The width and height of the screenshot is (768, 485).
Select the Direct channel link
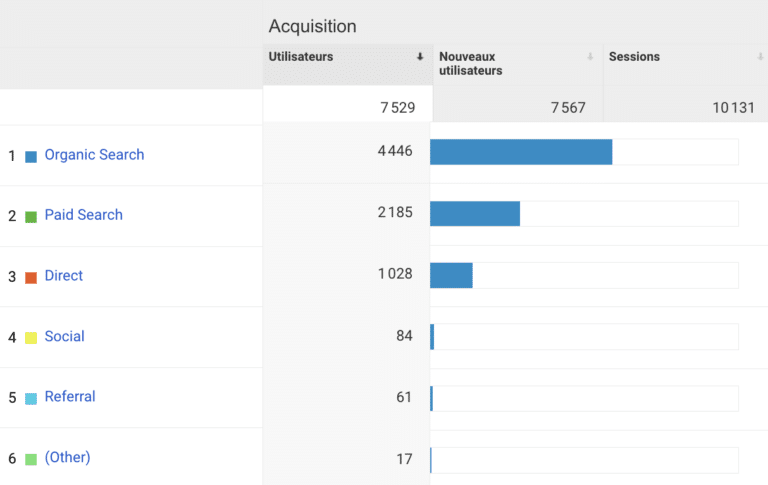pyautogui.click(x=64, y=276)
